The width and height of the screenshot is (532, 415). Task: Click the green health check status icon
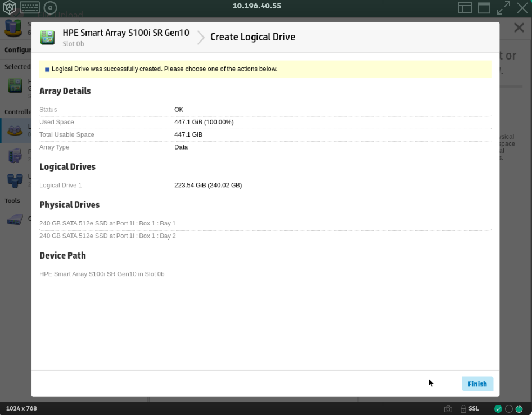click(x=498, y=409)
